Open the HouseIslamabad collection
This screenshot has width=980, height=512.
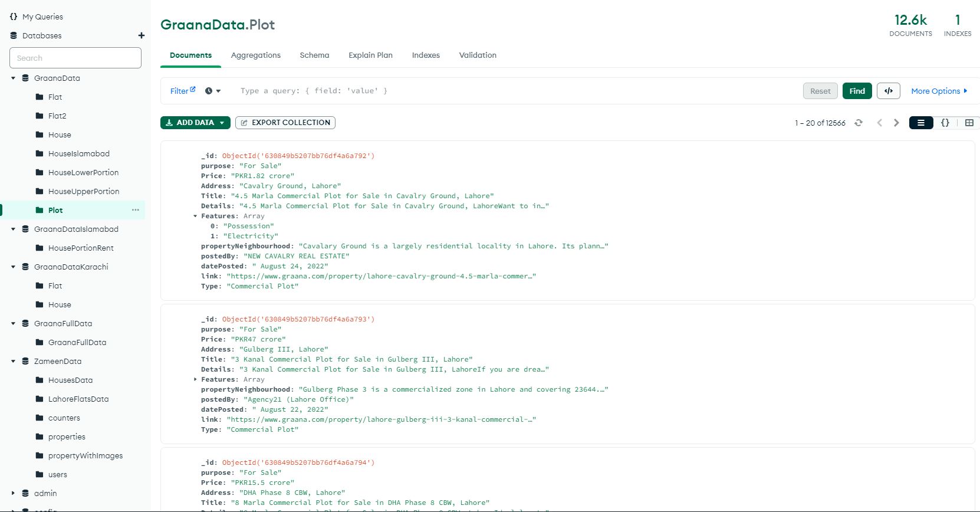[x=79, y=153]
